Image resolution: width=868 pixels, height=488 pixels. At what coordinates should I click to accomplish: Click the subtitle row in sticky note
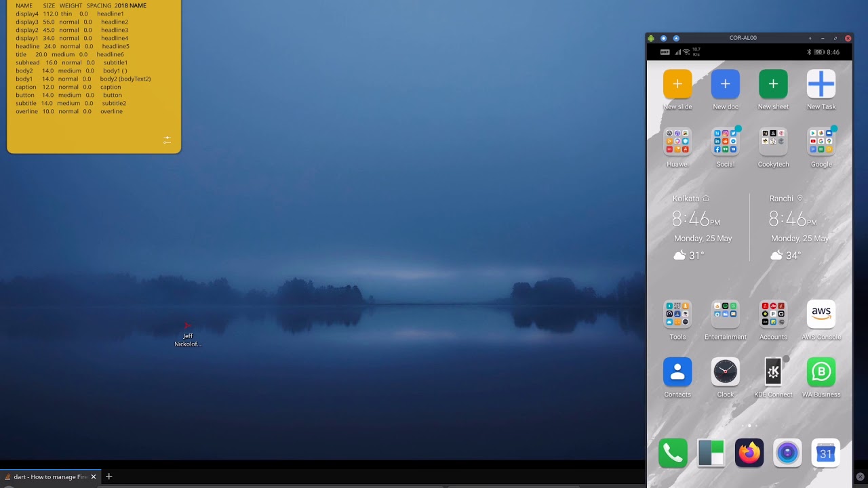tap(71, 103)
